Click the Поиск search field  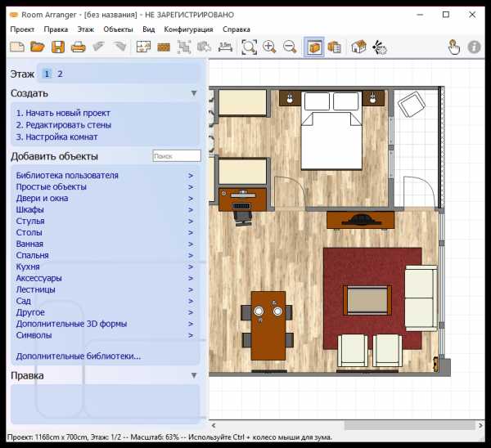[x=176, y=155]
